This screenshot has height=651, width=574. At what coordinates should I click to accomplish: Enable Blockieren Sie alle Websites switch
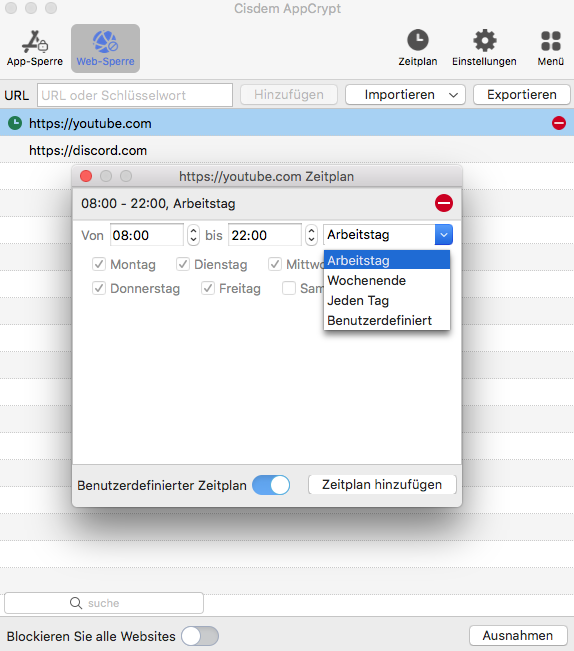pos(200,636)
